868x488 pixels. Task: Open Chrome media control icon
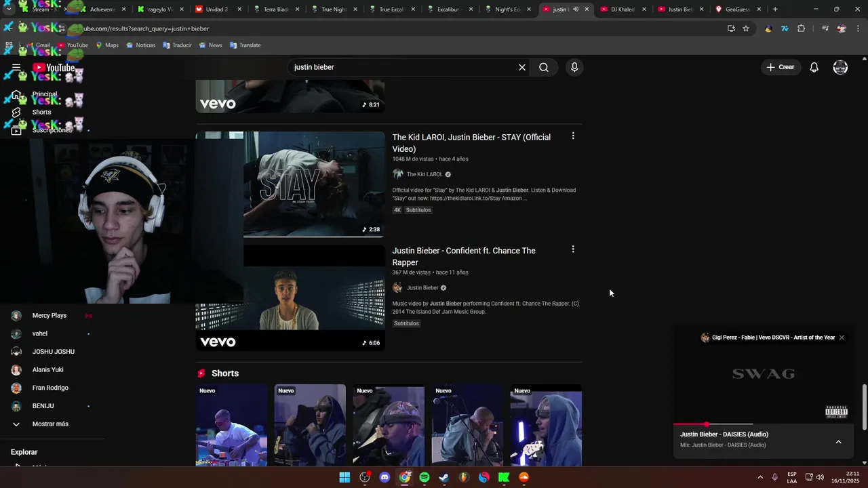[825, 28]
